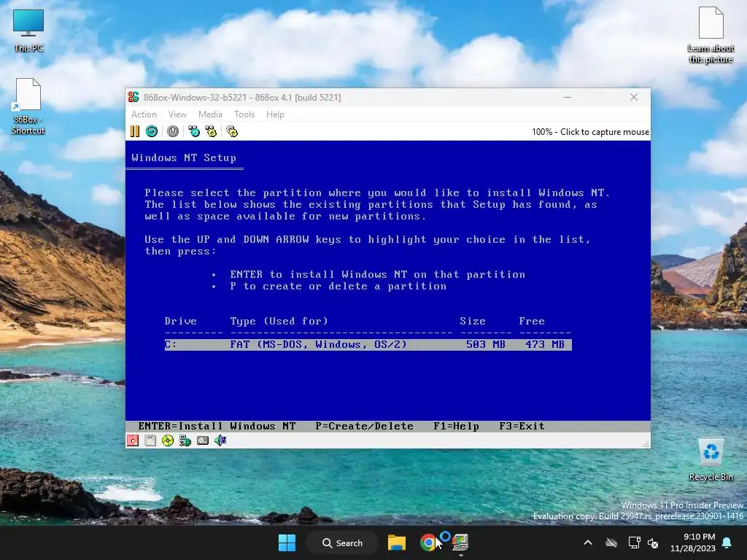Minimize the 86Box window
This screenshot has height=560, width=747.
pyautogui.click(x=567, y=97)
